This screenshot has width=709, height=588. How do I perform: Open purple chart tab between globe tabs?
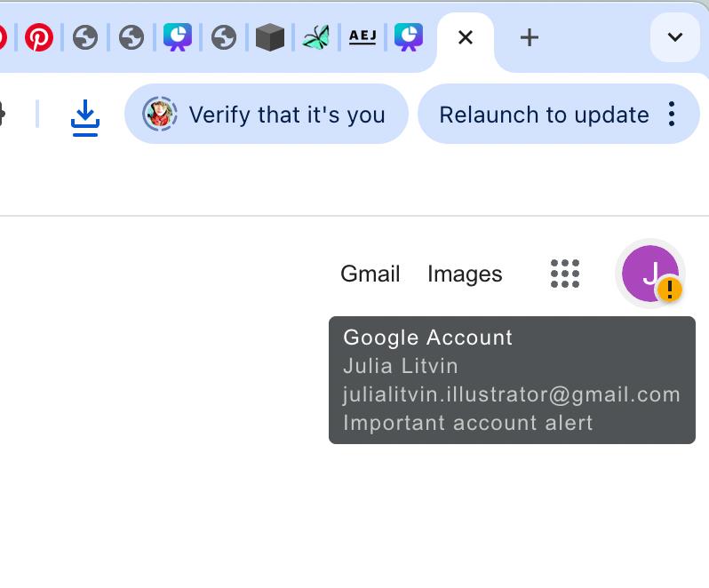pyautogui.click(x=178, y=37)
